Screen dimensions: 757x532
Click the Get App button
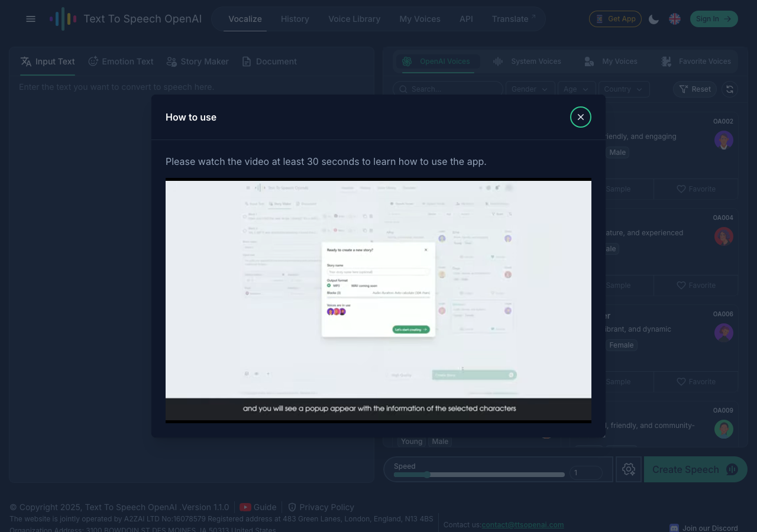click(616, 19)
